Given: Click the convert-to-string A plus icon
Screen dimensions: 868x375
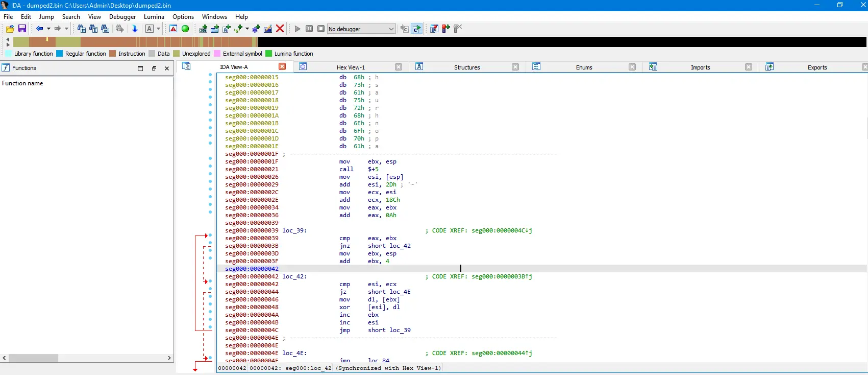Looking at the screenshot, I should pos(227,29).
